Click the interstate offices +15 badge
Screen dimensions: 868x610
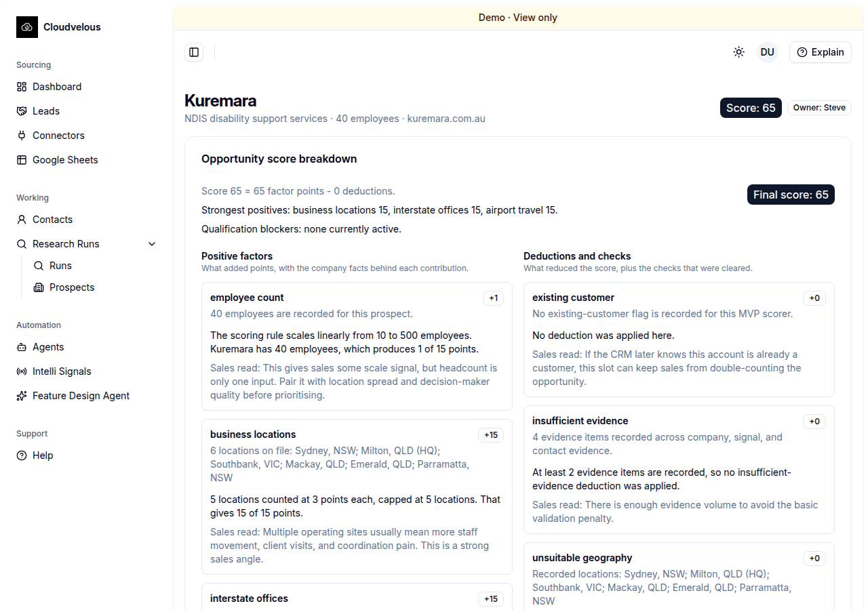(491, 599)
